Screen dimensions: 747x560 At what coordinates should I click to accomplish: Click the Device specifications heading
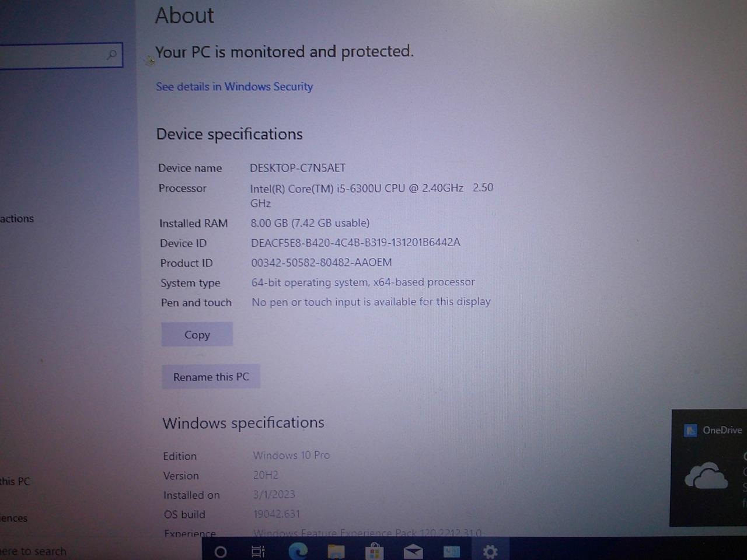(229, 134)
